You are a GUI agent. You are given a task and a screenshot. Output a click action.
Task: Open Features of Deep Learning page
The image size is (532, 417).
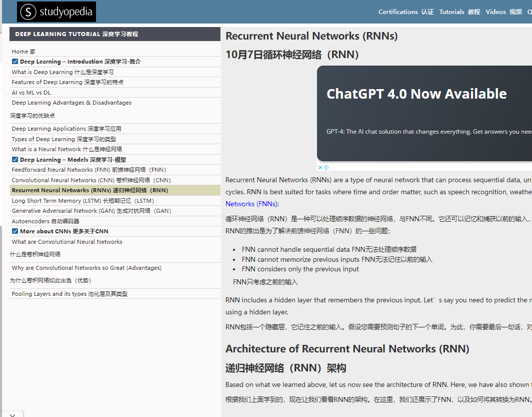pos(67,82)
